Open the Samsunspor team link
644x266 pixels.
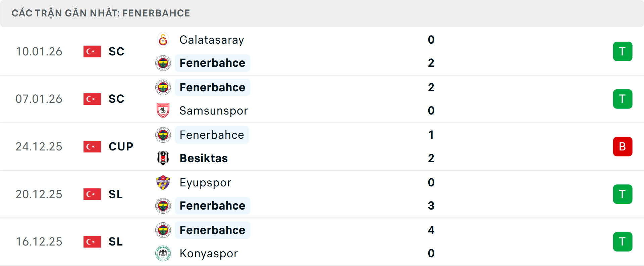coord(214,110)
